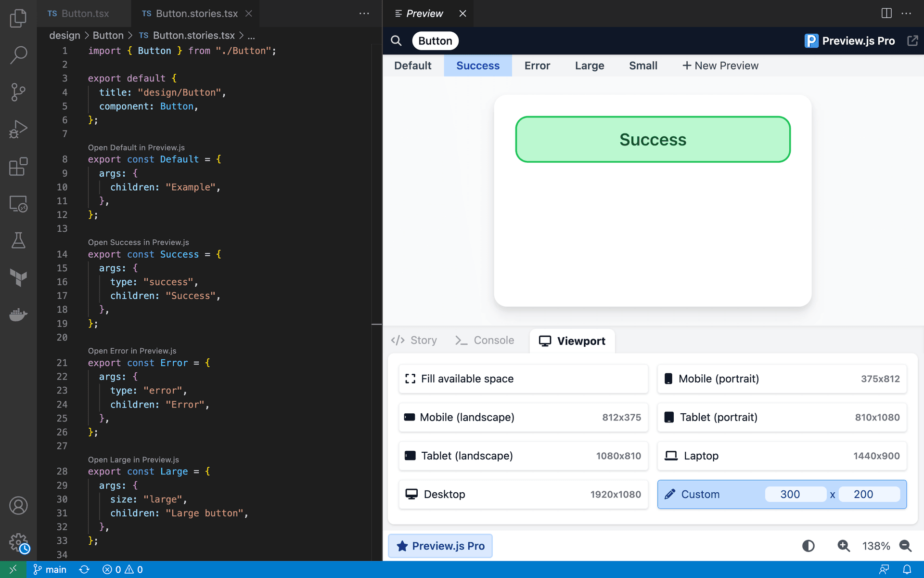Expand the three-dot menu top right
This screenshot has width=924, height=578.
pyautogui.click(x=906, y=13)
